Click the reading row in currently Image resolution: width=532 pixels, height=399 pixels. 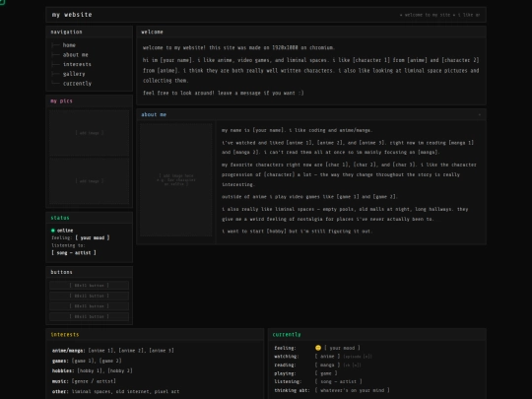pos(317,366)
